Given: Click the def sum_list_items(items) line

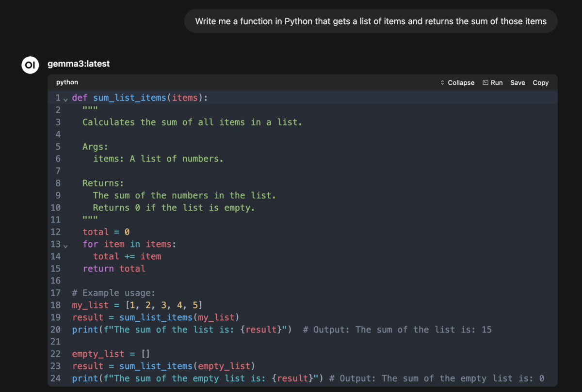Looking at the screenshot, I should (140, 98).
